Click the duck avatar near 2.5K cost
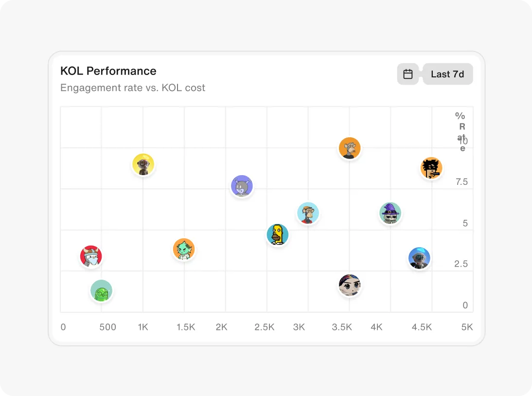532x396 pixels. tap(277, 234)
